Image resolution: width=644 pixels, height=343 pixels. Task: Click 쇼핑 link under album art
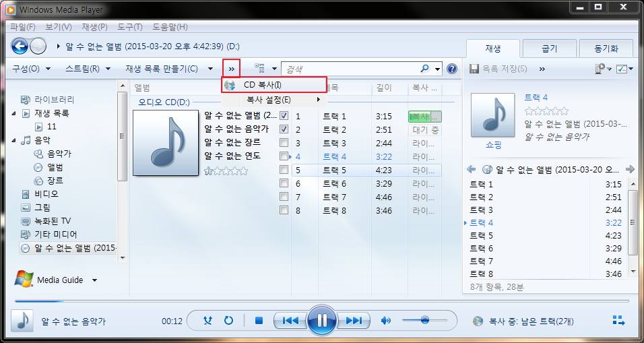(x=493, y=145)
